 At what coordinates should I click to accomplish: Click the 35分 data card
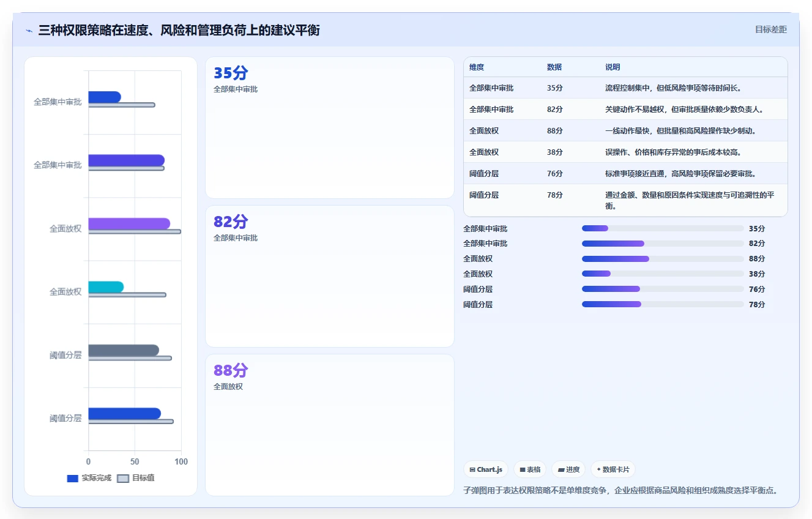click(x=330, y=128)
